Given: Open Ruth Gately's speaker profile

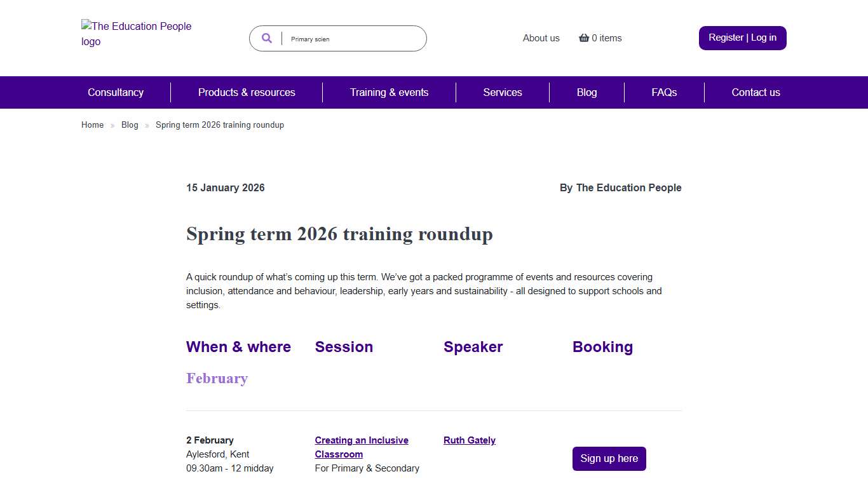Looking at the screenshot, I should (469, 440).
